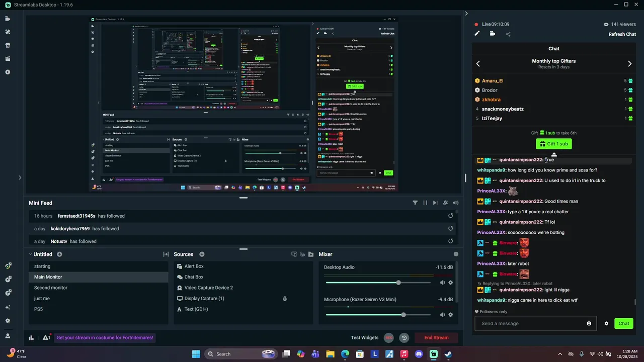The height and width of the screenshot is (362, 644).
Task: Replay the Notustv follow alert
Action: click(x=451, y=241)
